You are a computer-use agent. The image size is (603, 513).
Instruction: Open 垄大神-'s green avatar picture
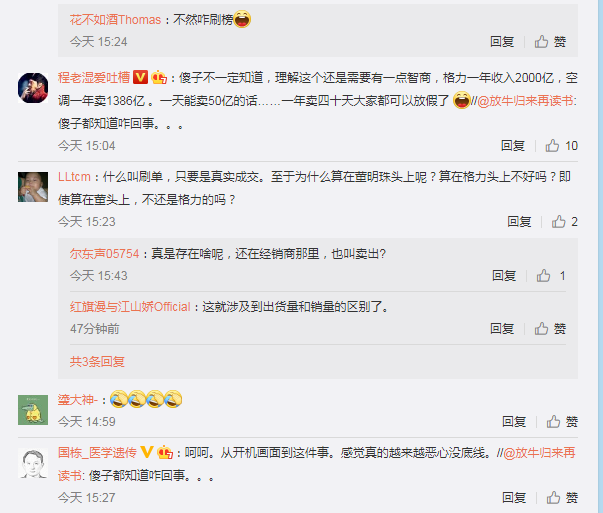pos(33,410)
